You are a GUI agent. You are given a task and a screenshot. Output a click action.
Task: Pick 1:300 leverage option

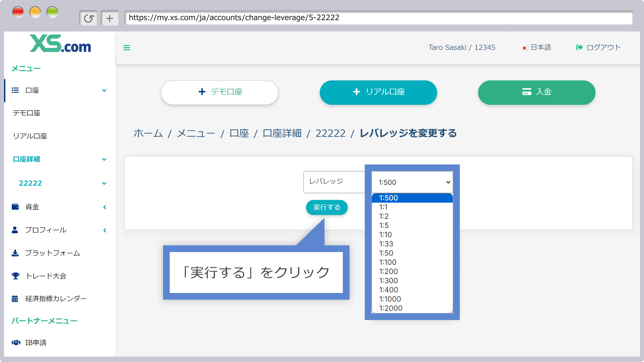[412, 281]
